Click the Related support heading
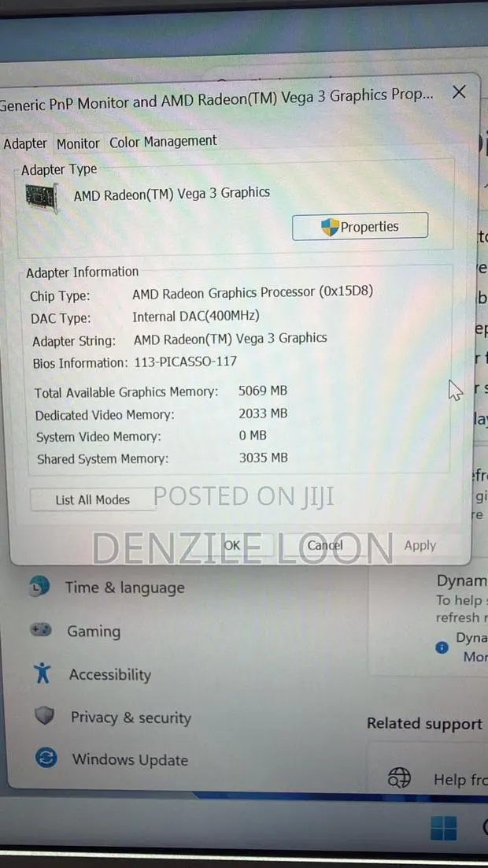The height and width of the screenshot is (868, 488). point(424,724)
